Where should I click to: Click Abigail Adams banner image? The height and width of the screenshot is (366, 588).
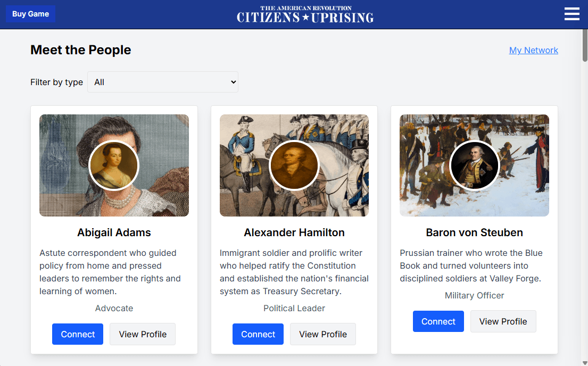click(x=59, y=138)
